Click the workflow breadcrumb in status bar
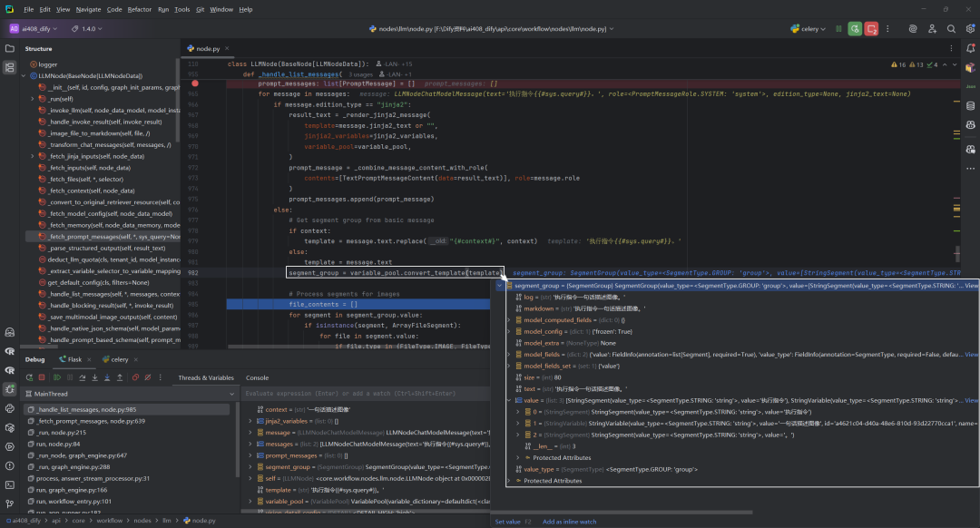 click(110, 521)
